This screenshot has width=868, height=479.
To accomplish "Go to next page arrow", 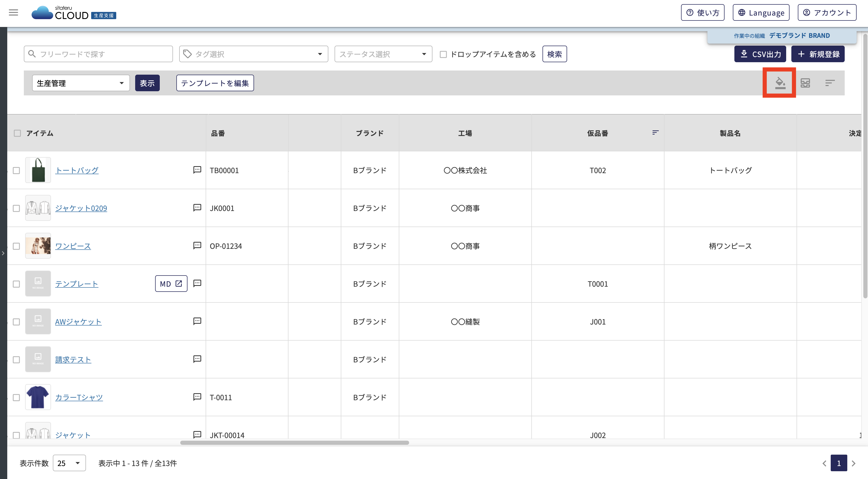I will tap(853, 463).
